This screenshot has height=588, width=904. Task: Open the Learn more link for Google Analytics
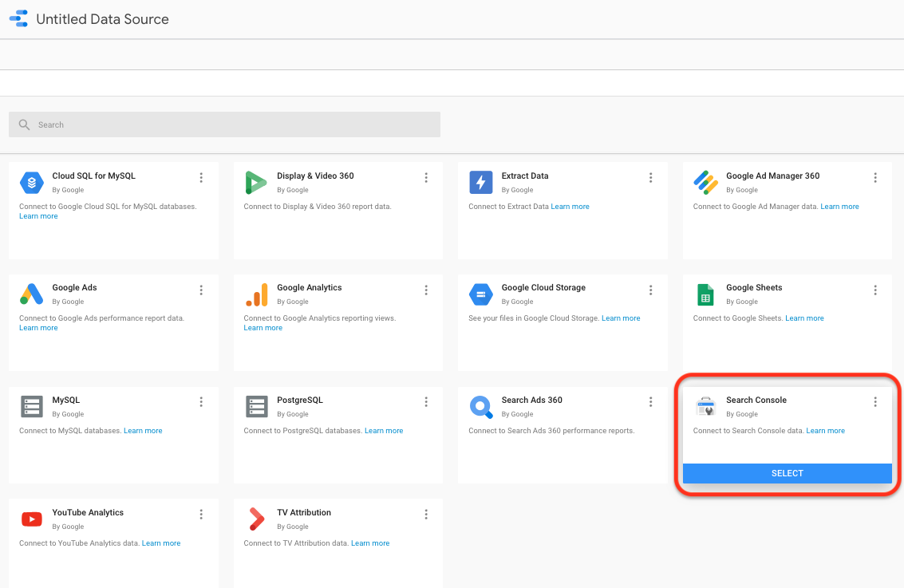coord(263,327)
